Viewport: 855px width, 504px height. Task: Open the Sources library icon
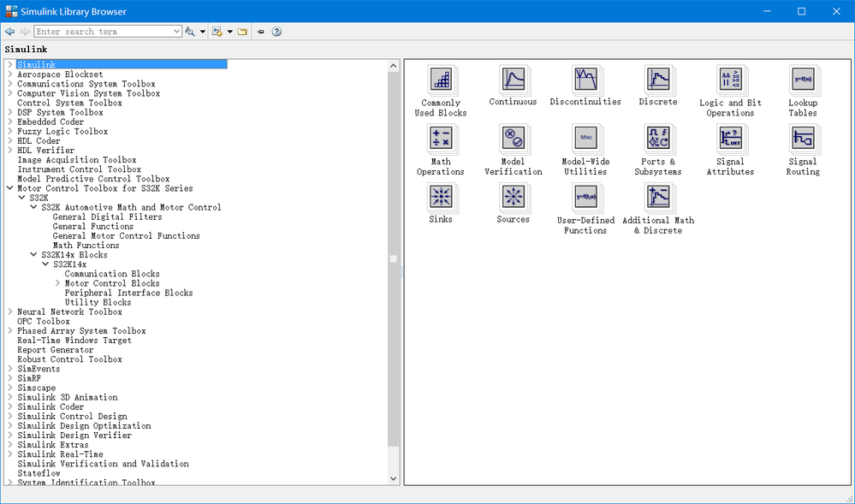(513, 197)
